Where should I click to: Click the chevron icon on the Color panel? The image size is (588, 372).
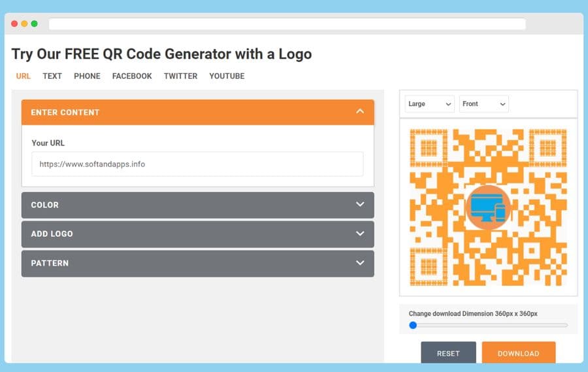360,204
